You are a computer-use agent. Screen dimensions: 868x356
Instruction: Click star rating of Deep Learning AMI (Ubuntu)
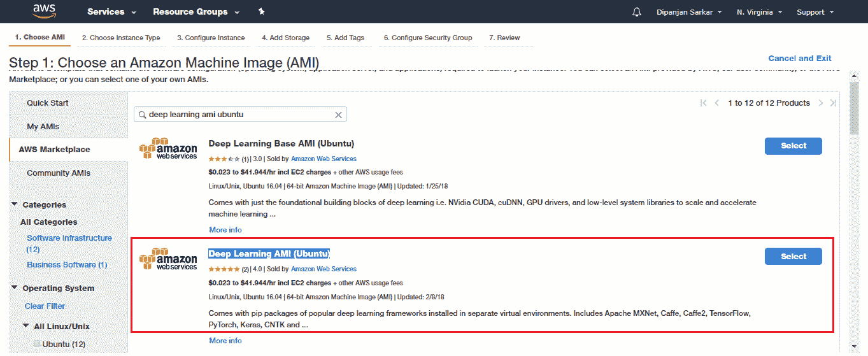tap(224, 269)
